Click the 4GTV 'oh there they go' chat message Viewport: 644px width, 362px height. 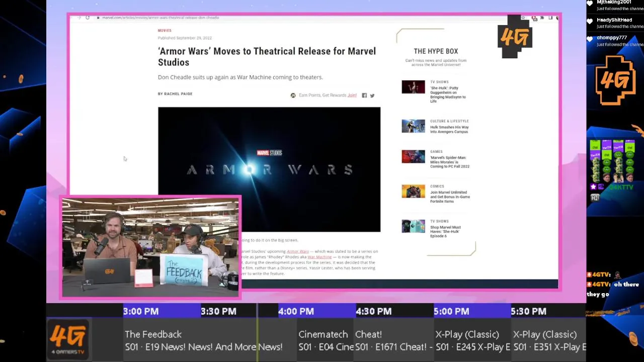pos(614,289)
